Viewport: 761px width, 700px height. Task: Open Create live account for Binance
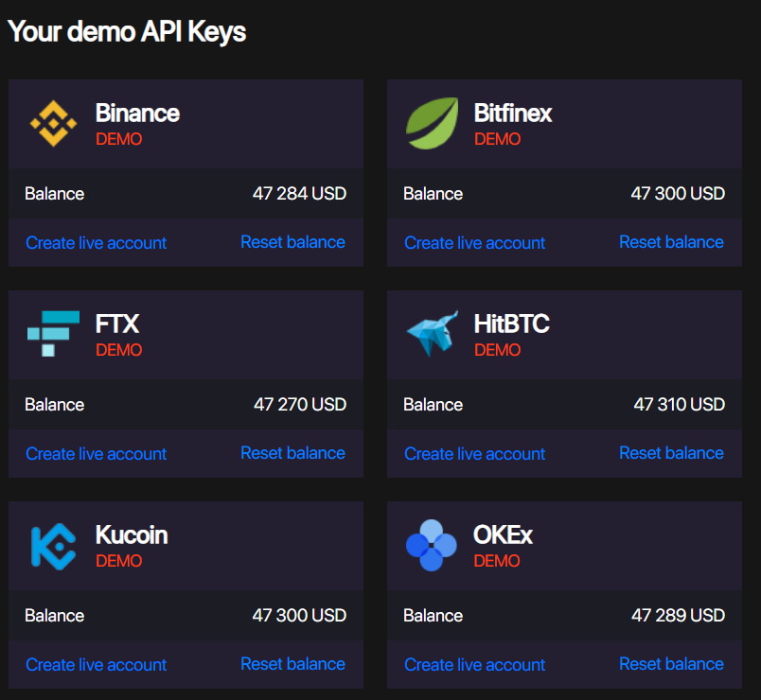(x=97, y=242)
